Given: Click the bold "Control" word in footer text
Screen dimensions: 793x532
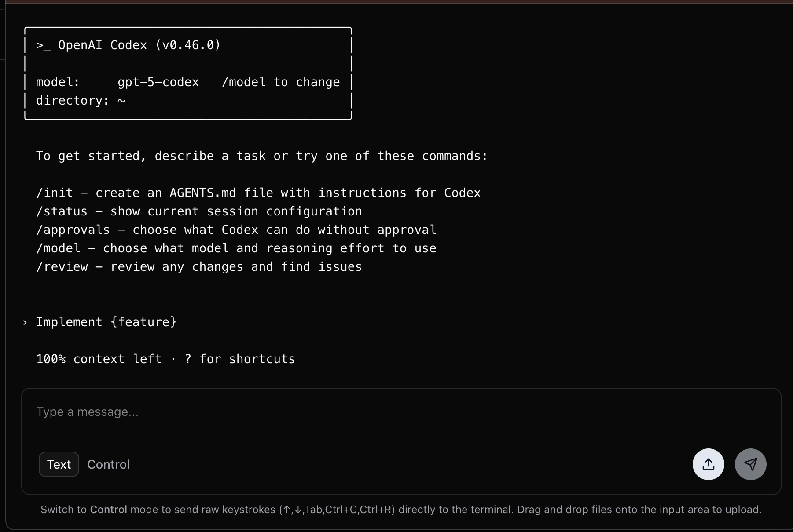Looking at the screenshot, I should 109,510.
